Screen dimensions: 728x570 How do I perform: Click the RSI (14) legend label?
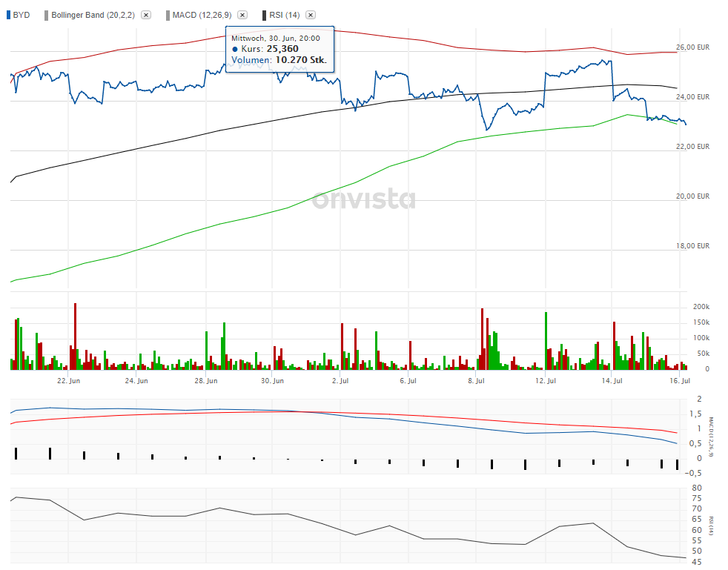tap(285, 15)
